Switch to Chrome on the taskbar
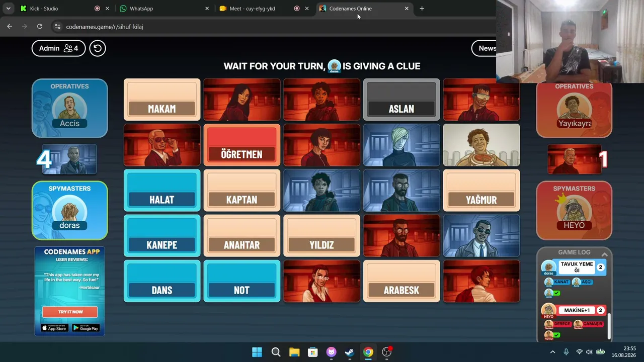Image resolution: width=644 pixels, height=362 pixels. [368, 352]
